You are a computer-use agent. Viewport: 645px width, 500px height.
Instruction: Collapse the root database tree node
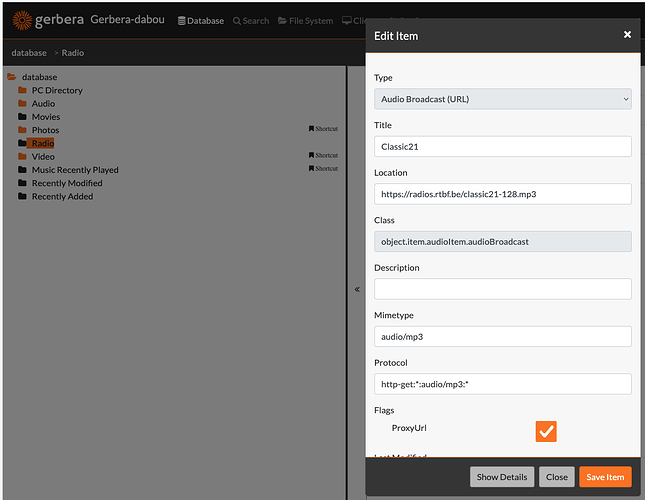pos(12,77)
